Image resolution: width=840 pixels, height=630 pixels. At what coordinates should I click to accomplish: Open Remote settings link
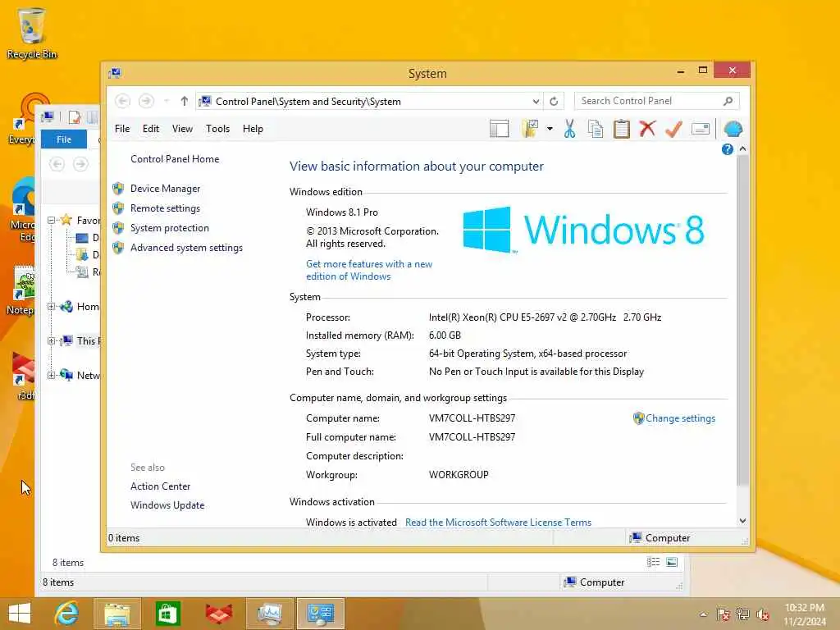[x=165, y=208]
